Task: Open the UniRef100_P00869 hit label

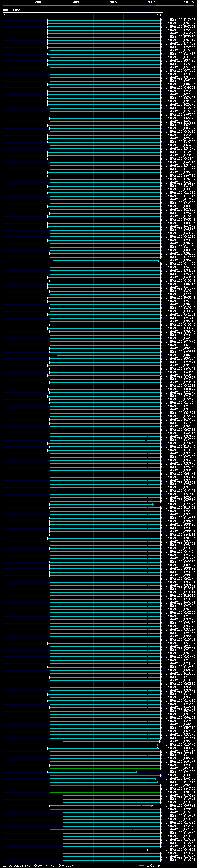Action: [180, 30]
